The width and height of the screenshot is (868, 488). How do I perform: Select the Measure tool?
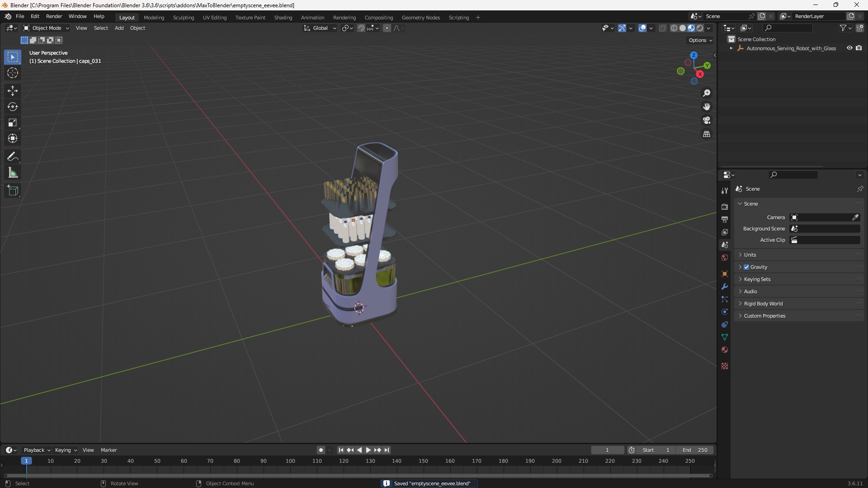point(13,173)
